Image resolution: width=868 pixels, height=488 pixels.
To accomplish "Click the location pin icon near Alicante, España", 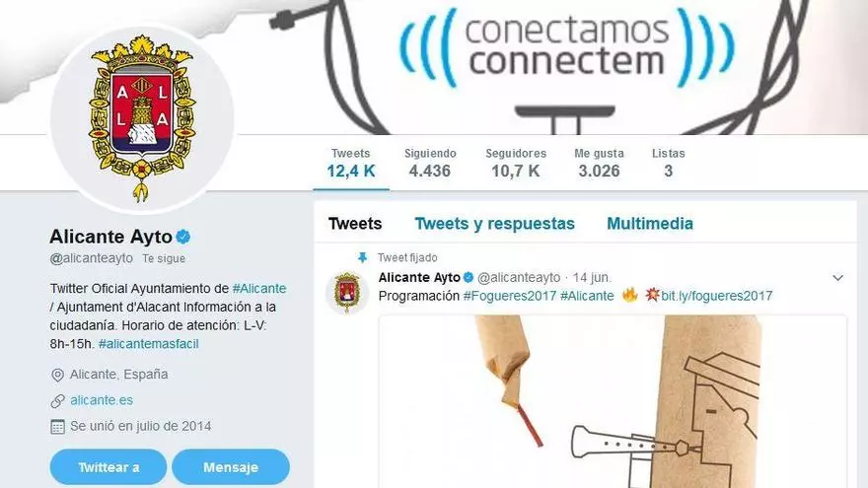I will pos(57,376).
